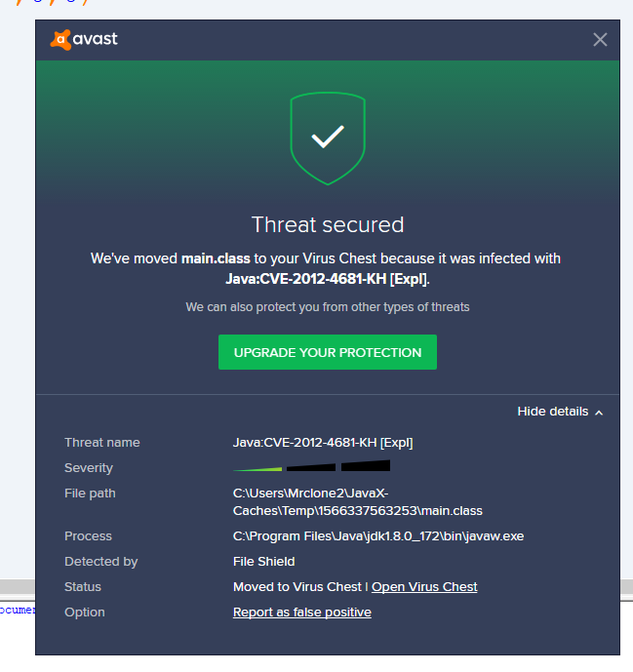Click the green shield checkmark icon

click(328, 138)
